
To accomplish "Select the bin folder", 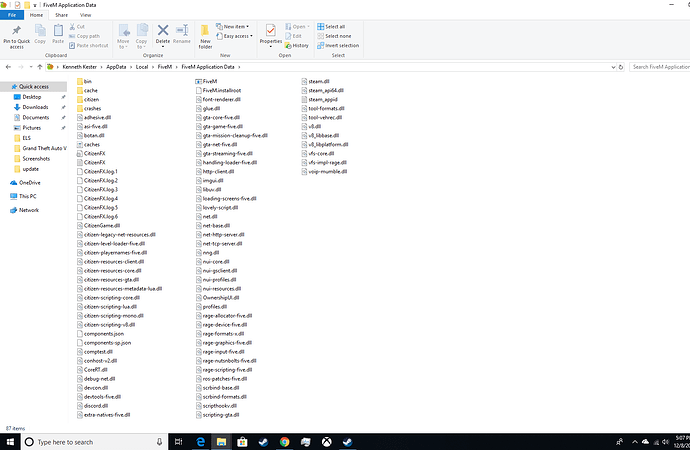I will tap(84, 81).
